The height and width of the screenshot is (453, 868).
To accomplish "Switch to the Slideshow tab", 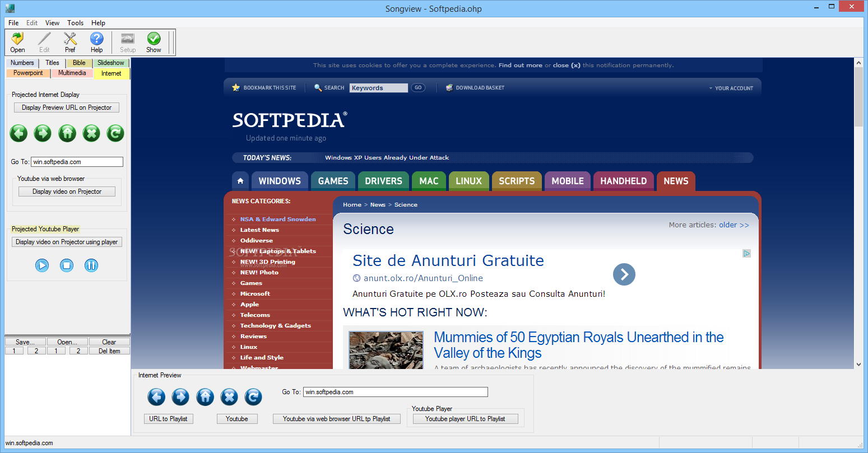I will (111, 63).
